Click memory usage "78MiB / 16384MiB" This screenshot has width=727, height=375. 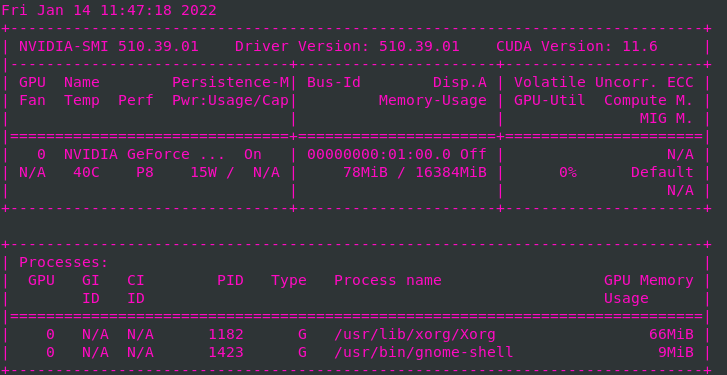[x=415, y=172]
